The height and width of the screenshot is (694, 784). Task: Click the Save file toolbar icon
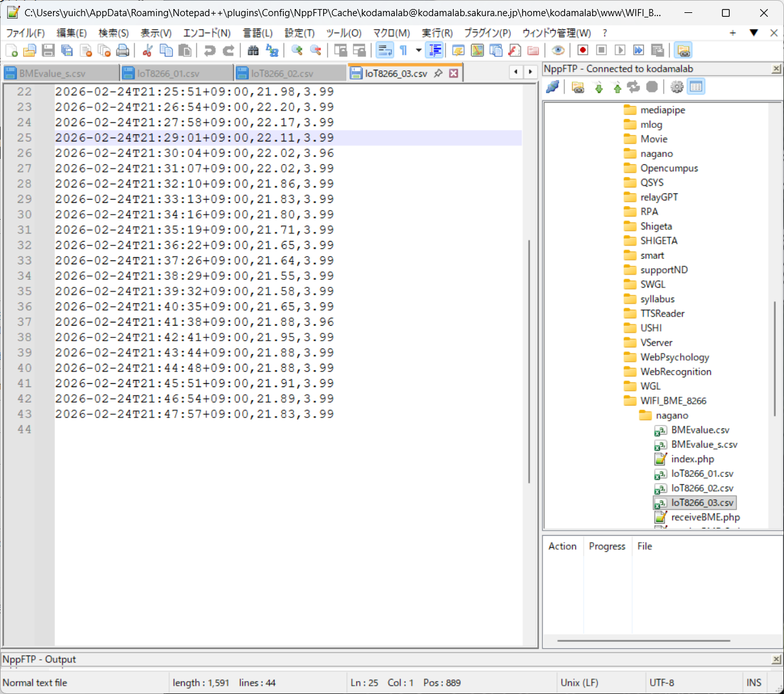pyautogui.click(x=48, y=50)
